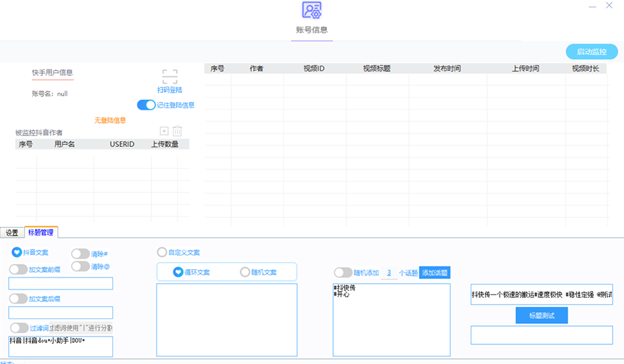Toggle the 清除# switch

pyautogui.click(x=80, y=254)
